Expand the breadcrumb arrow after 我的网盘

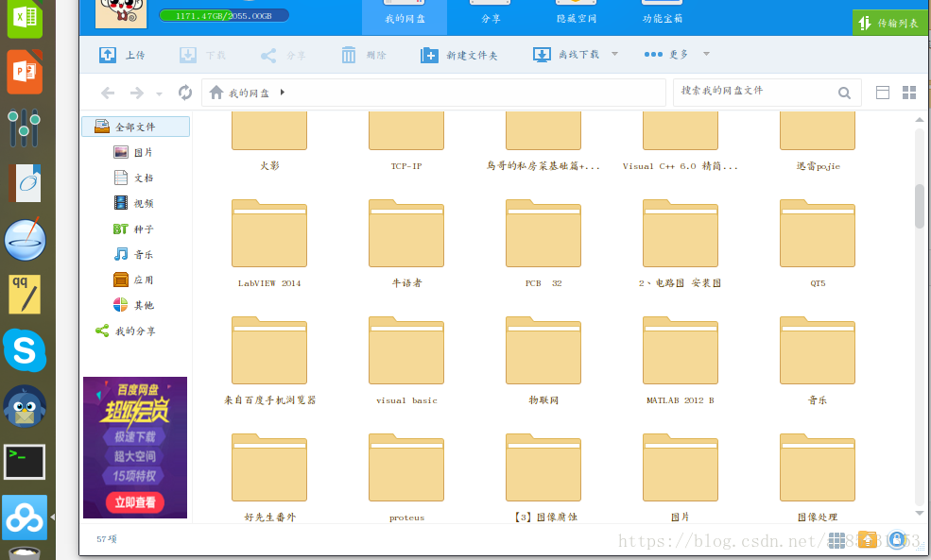[x=283, y=93]
